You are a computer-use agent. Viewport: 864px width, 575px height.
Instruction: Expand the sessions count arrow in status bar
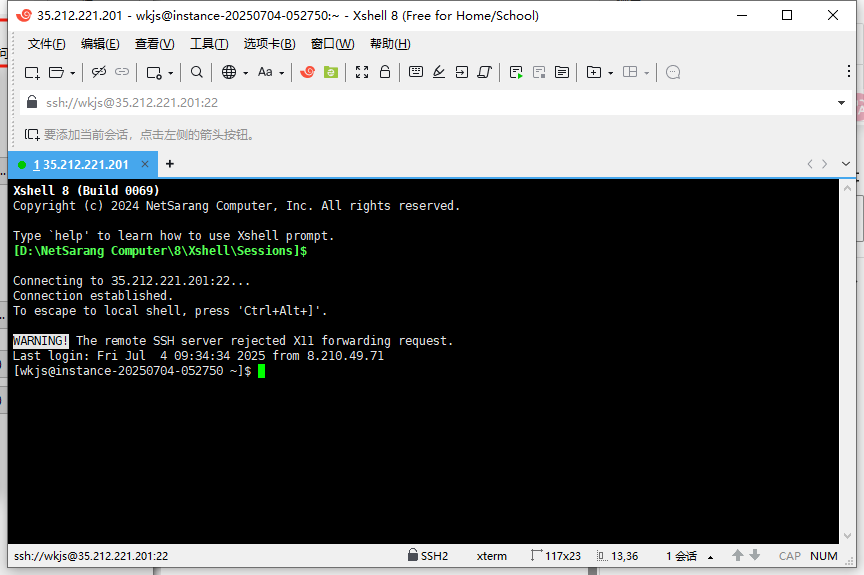point(710,557)
